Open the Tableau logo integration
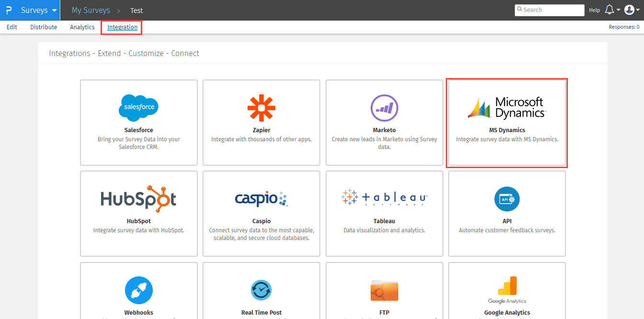Screen dimensions: 644x319 point(384,197)
